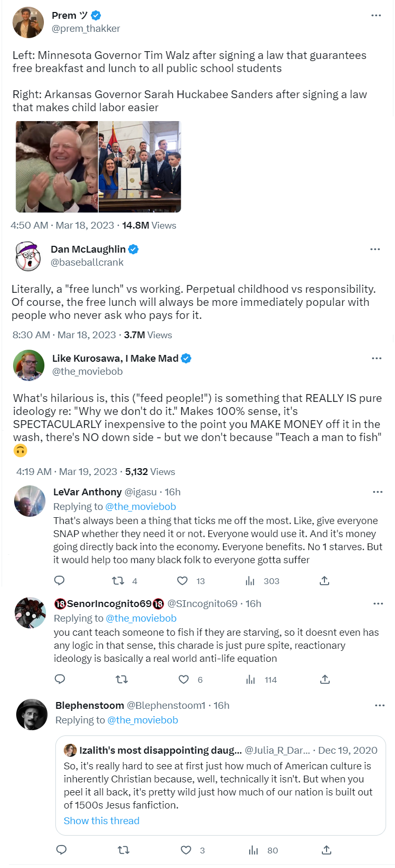Open @the_moviebob mention in LeVar's reply

tap(141, 506)
